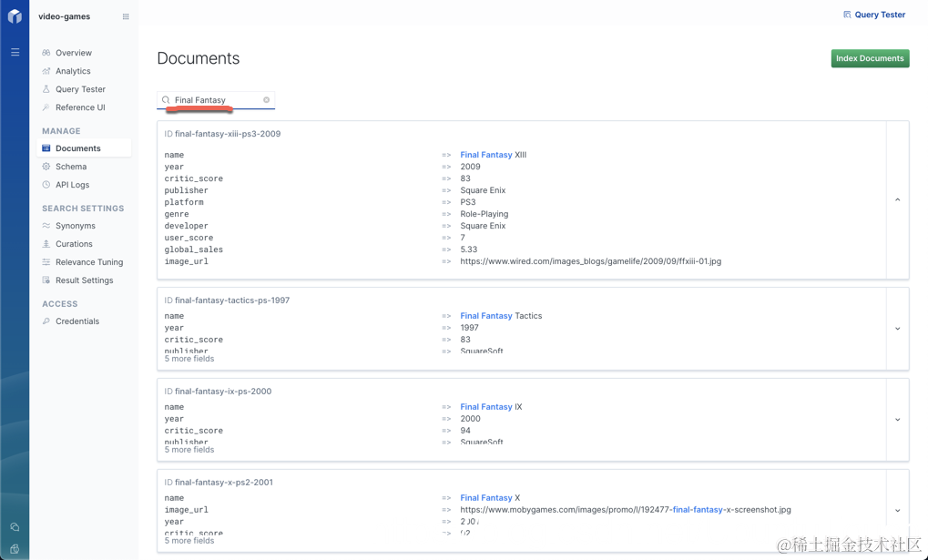Image resolution: width=928 pixels, height=560 pixels.
Task: Click the wired.com image_url value
Action: (591, 261)
